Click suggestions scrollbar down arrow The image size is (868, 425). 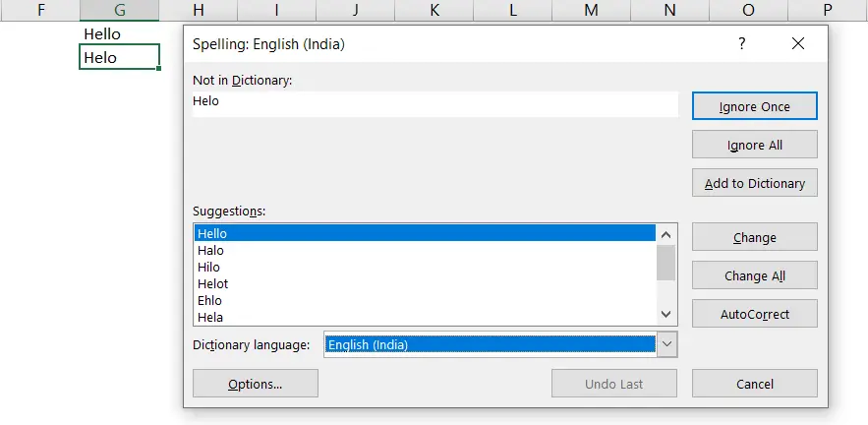click(665, 314)
